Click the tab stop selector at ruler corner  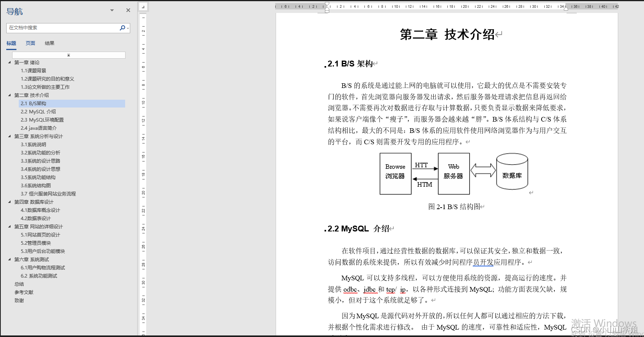[x=143, y=7]
